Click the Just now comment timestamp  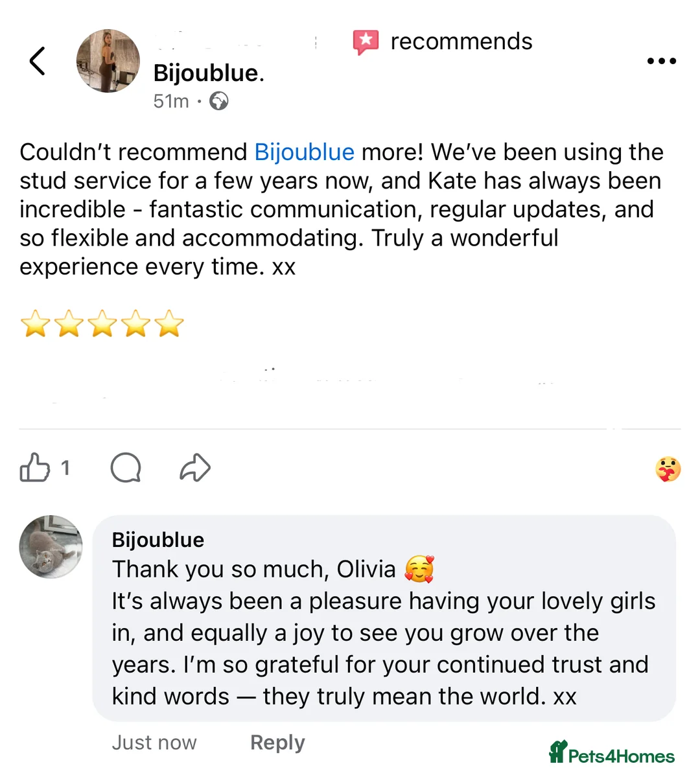pyautogui.click(x=154, y=743)
